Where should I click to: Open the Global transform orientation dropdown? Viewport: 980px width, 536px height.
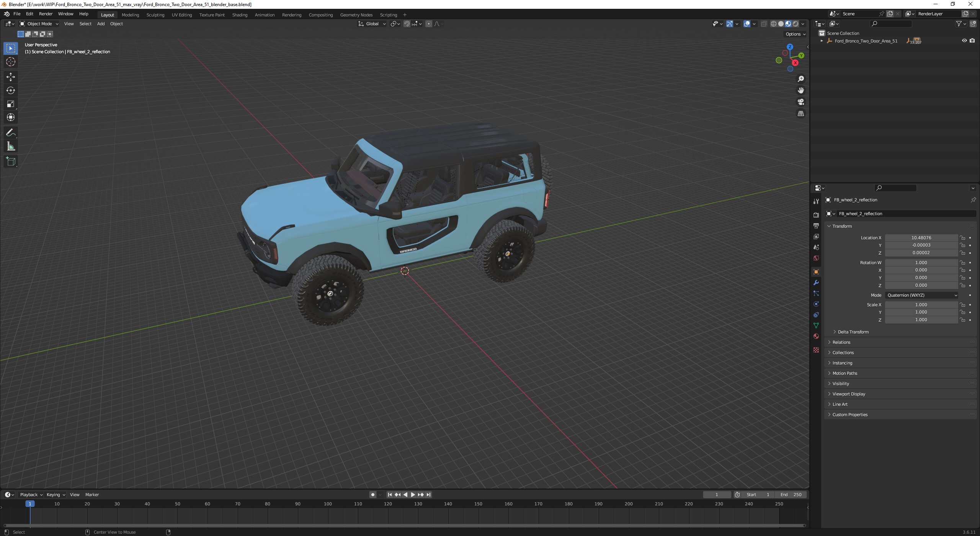(372, 24)
